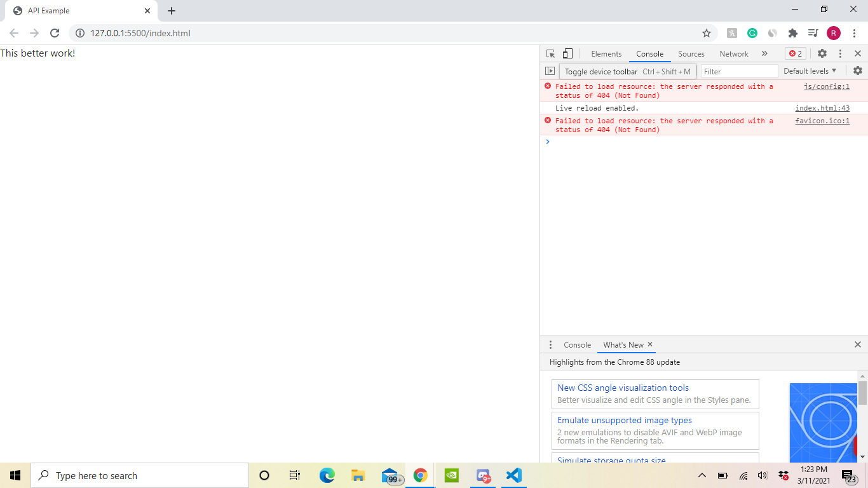Viewport: 868px width, 488px height.
Task: Click the error icon on the favicon.ico error row
Action: (548, 120)
